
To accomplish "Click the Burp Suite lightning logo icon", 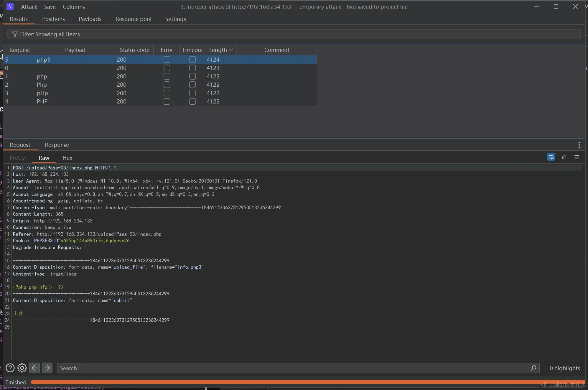I will click(x=10, y=6).
